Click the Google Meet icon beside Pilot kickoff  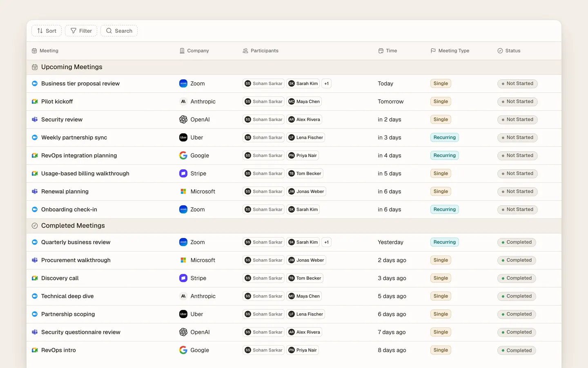pos(35,101)
